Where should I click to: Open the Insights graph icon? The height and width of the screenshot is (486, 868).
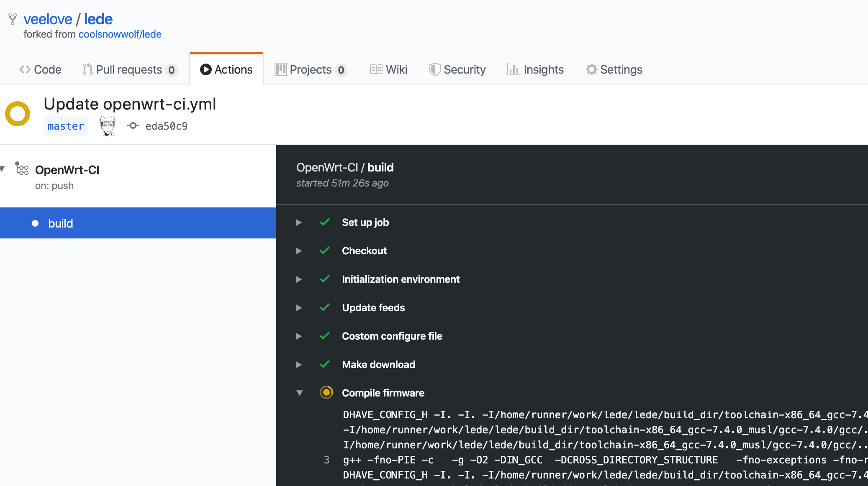pos(514,69)
